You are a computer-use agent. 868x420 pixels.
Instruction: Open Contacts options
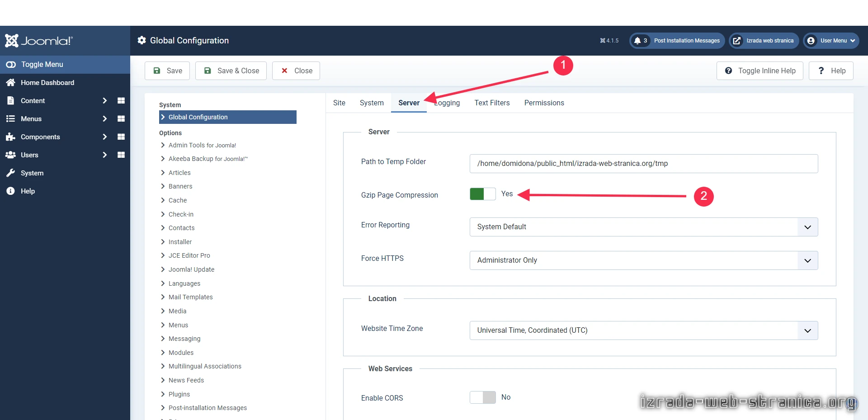click(181, 228)
